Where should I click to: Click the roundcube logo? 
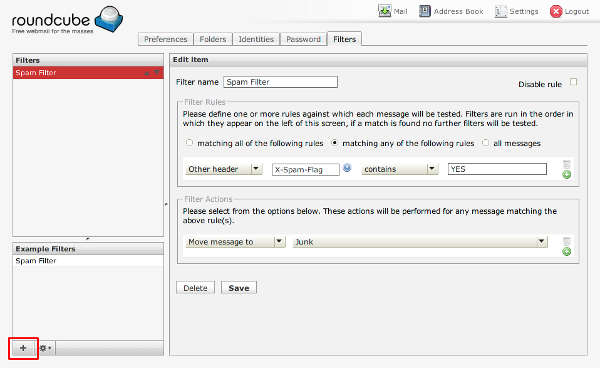67,20
